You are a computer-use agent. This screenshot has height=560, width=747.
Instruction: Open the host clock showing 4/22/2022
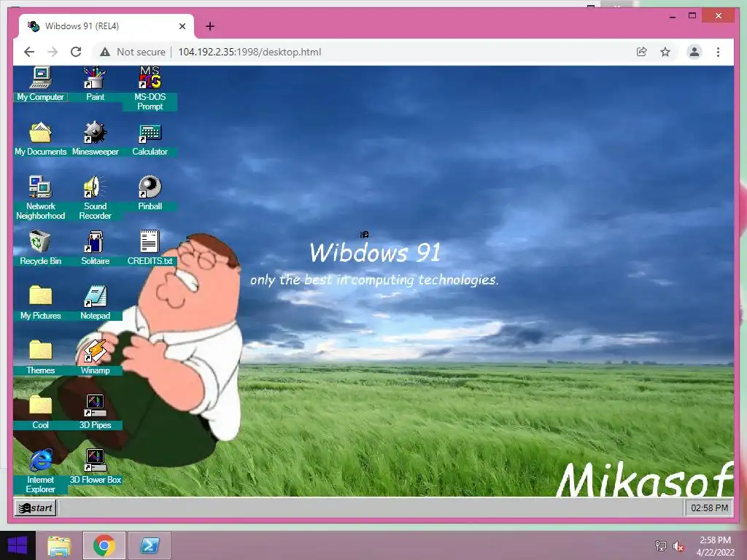pyautogui.click(x=715, y=546)
